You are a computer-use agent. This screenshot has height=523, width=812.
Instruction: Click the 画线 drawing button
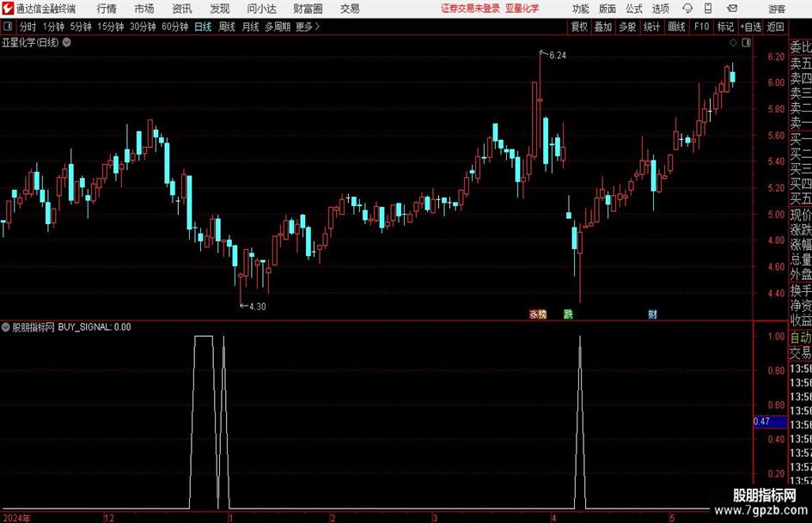[676, 27]
